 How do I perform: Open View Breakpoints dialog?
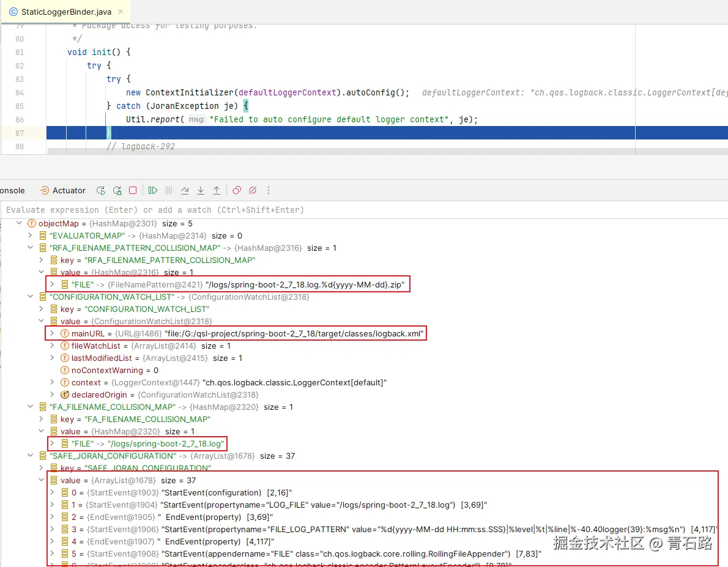point(237,190)
